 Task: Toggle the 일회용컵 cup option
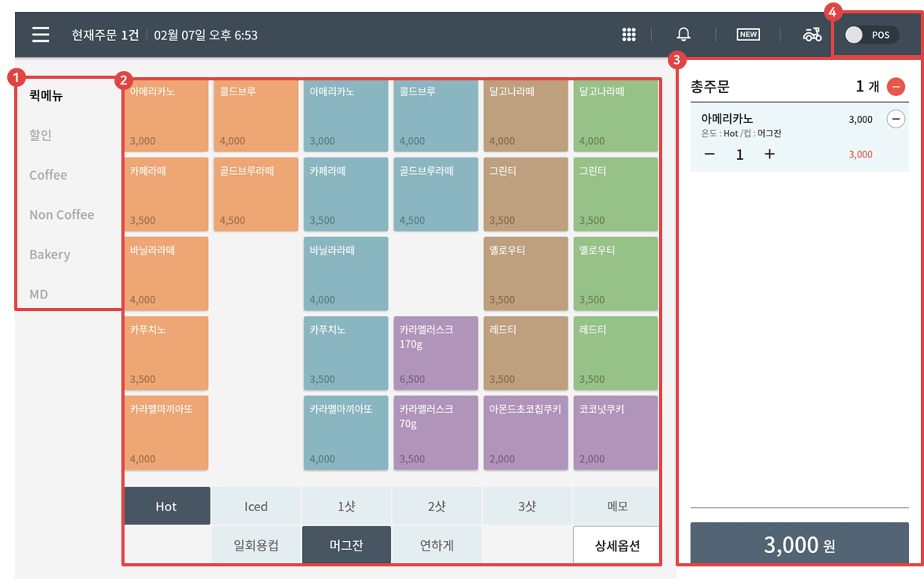click(256, 545)
